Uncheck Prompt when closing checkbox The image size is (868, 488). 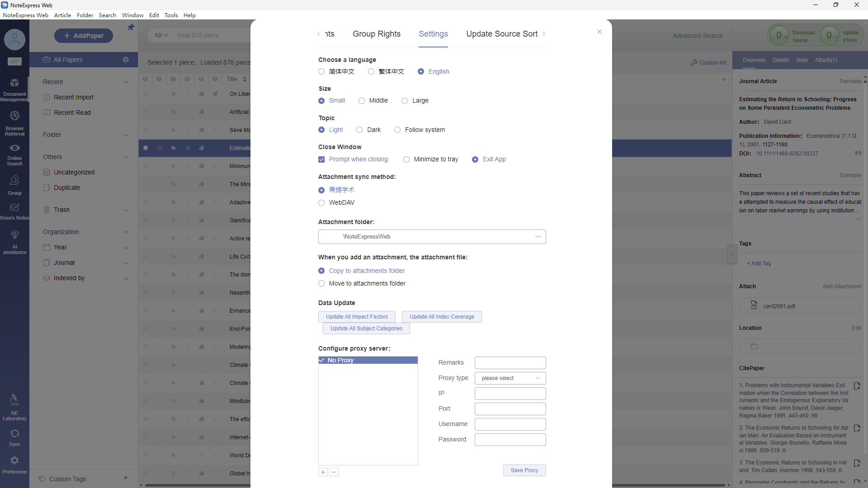(x=321, y=160)
